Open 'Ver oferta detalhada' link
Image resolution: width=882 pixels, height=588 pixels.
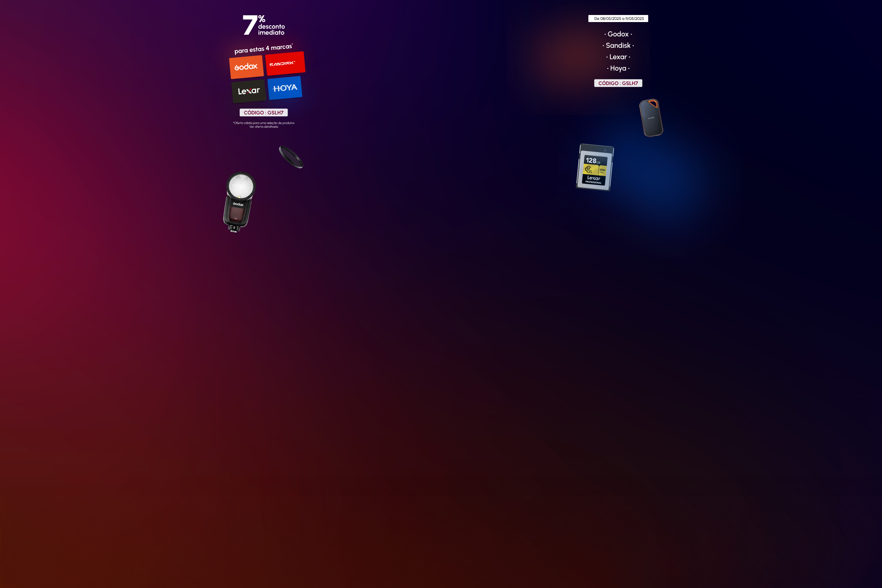264,127
